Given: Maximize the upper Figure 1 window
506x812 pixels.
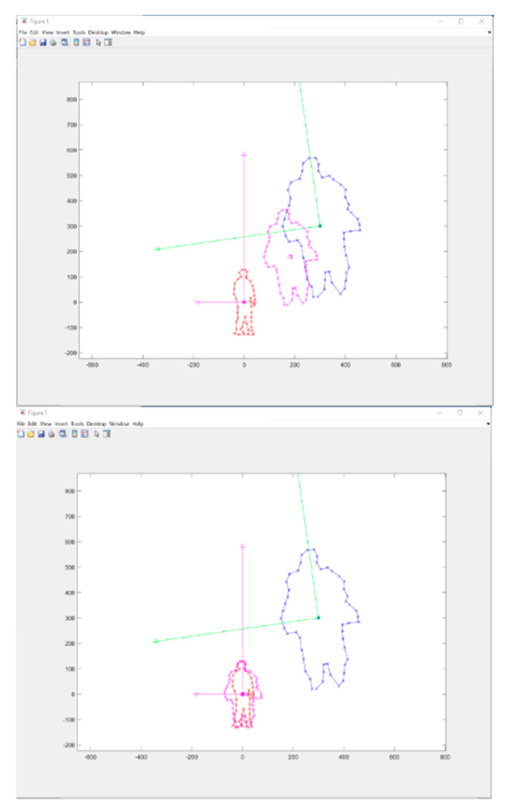Looking at the screenshot, I should click(461, 21).
